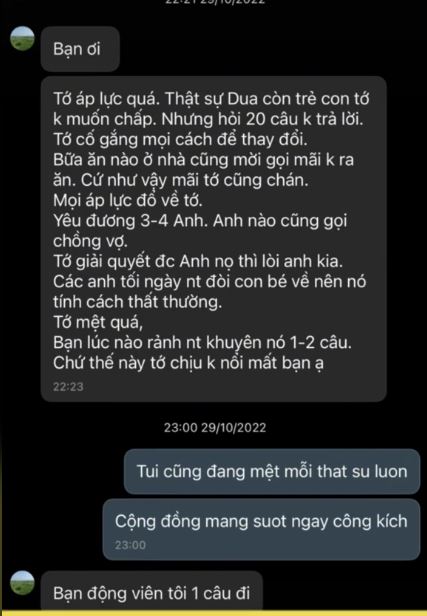Click the 22:23 timestamp in long message

click(x=68, y=387)
